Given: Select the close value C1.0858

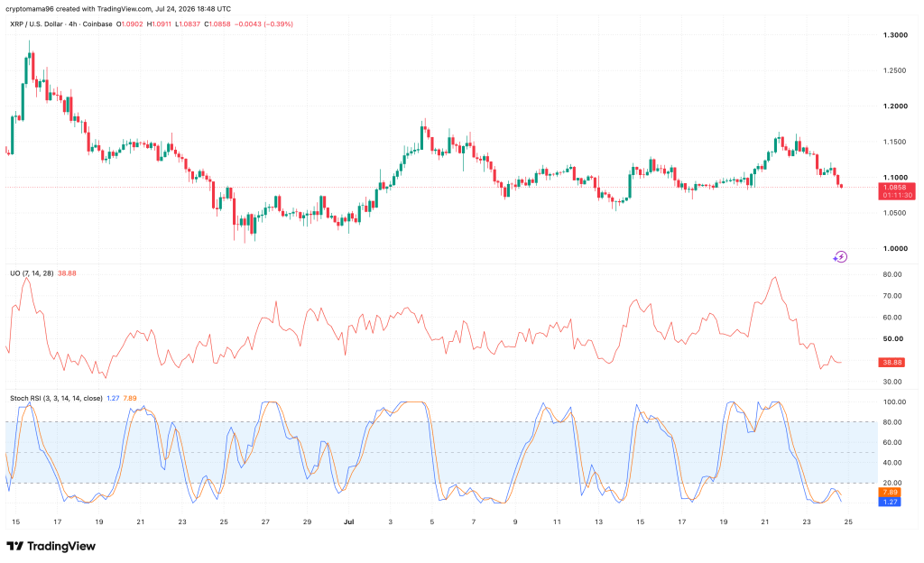Looking at the screenshot, I should pyautogui.click(x=217, y=24).
